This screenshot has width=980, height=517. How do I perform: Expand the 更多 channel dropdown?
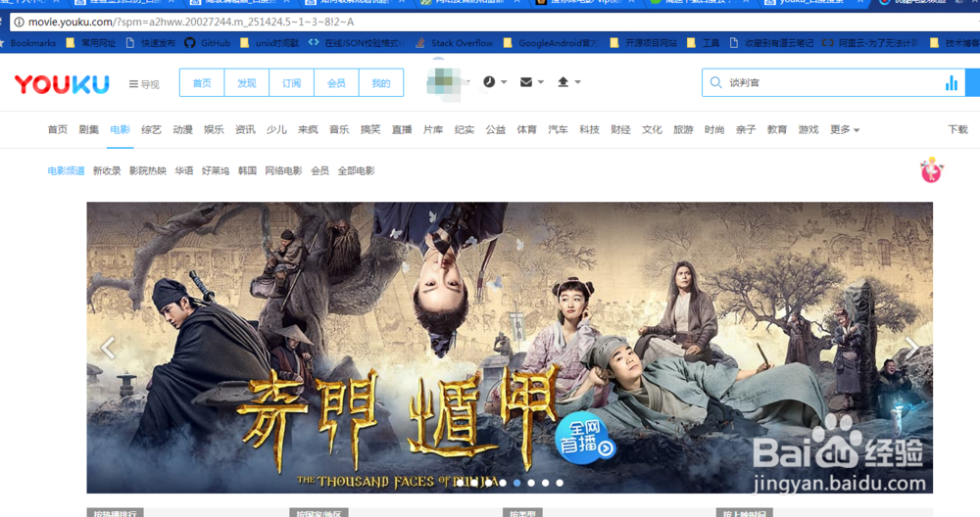845,130
